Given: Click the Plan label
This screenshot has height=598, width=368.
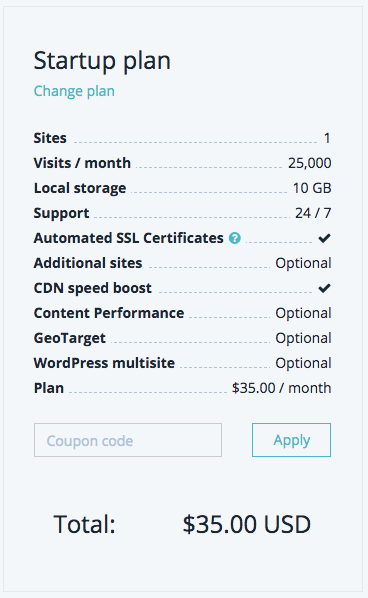Looking at the screenshot, I should coord(48,388).
